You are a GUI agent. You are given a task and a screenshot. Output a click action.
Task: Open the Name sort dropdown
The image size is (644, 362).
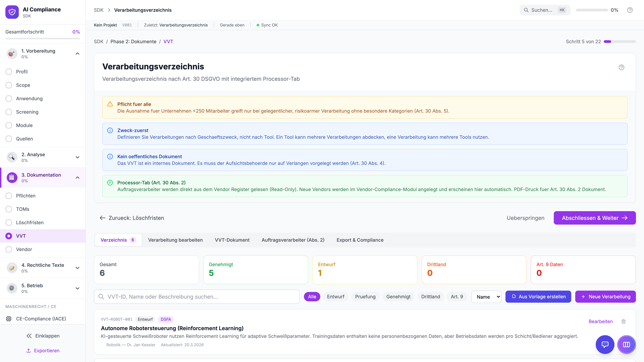pyautogui.click(x=486, y=297)
